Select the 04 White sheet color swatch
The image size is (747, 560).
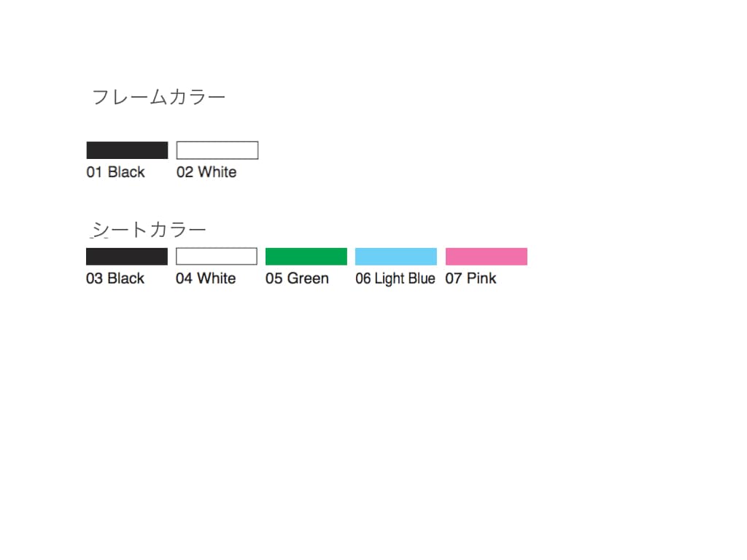[x=216, y=256]
